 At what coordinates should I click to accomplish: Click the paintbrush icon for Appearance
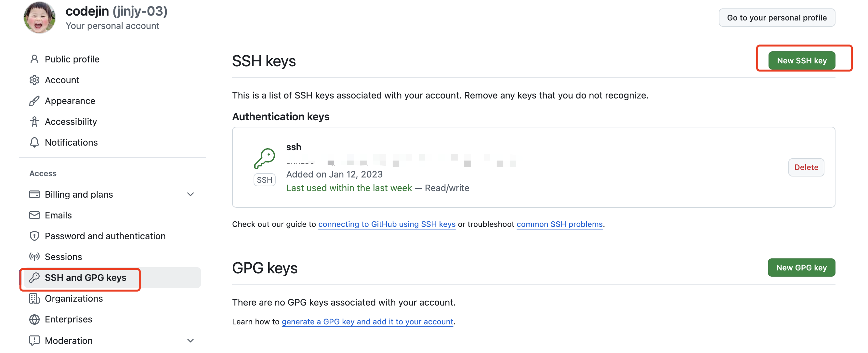click(34, 101)
